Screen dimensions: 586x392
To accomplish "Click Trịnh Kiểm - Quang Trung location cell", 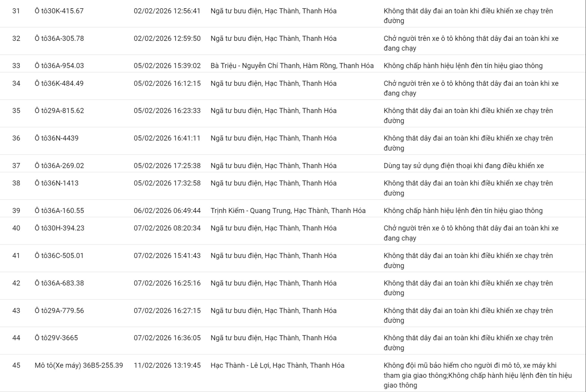I will (288, 210).
